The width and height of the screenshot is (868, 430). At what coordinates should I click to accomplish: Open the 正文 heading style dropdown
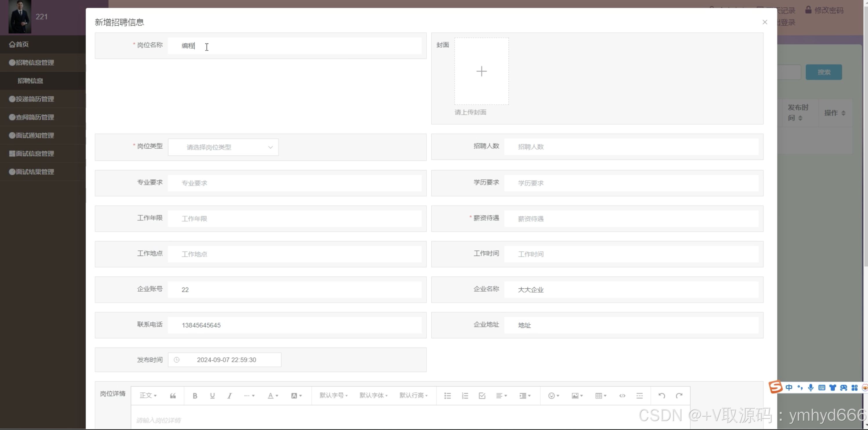[148, 396]
